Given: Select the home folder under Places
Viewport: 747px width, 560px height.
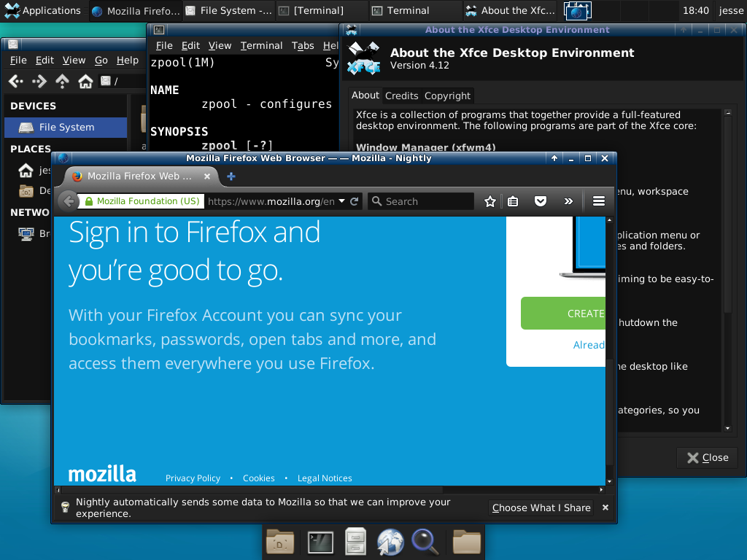Looking at the screenshot, I should tap(34, 170).
